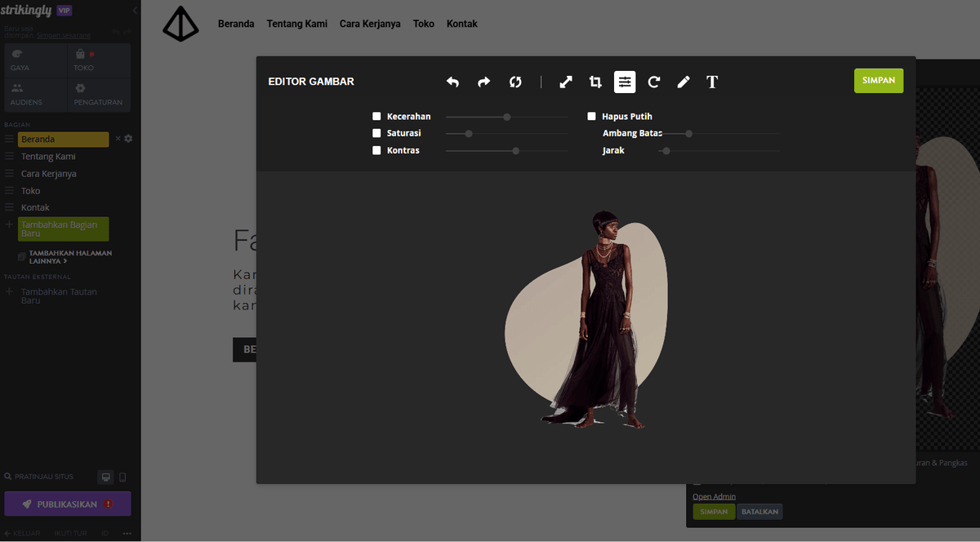The height and width of the screenshot is (542, 980).
Task: Select the Crop tool in image editor
Action: pos(595,82)
